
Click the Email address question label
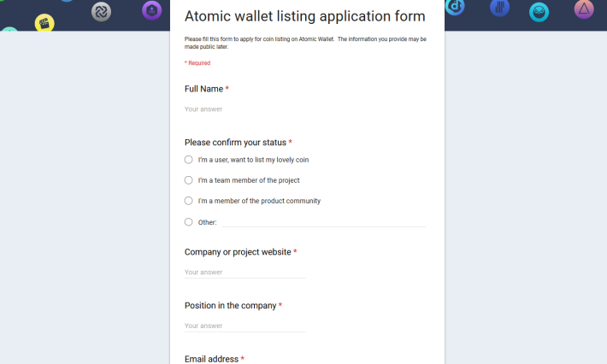click(211, 359)
